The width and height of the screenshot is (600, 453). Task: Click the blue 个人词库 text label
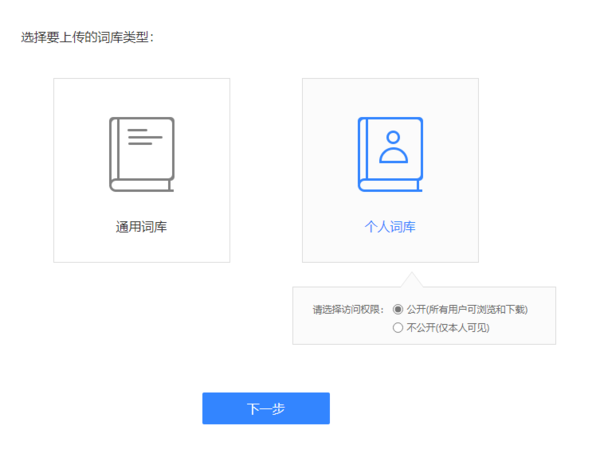390,227
